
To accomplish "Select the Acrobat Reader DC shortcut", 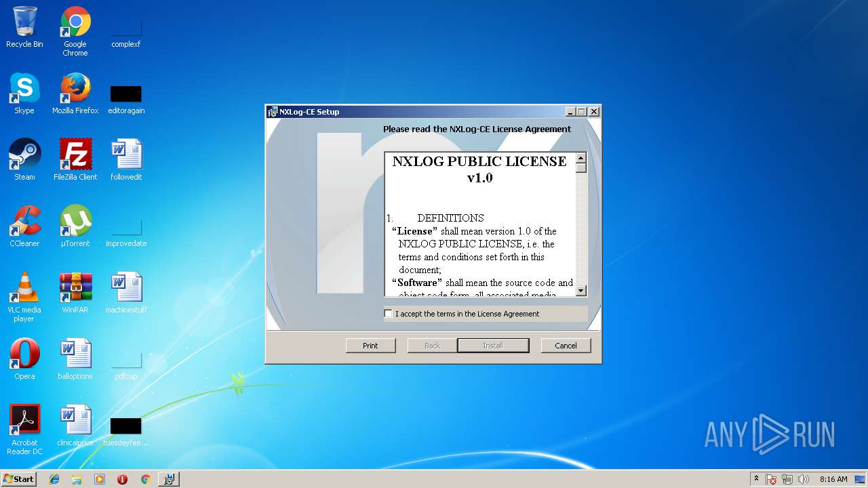I will coord(24,430).
